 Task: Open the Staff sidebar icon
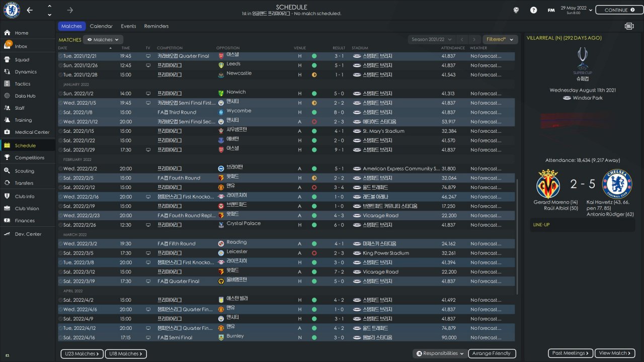coord(7,108)
